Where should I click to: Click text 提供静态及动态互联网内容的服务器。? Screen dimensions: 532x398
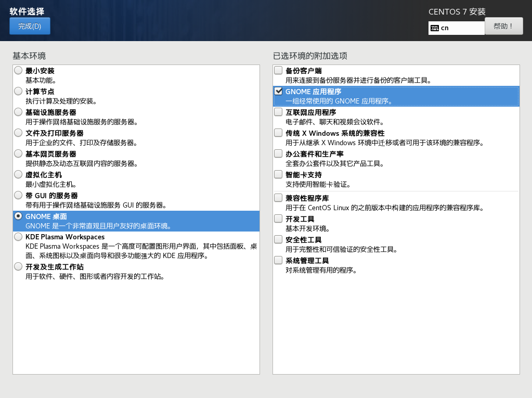point(82,163)
